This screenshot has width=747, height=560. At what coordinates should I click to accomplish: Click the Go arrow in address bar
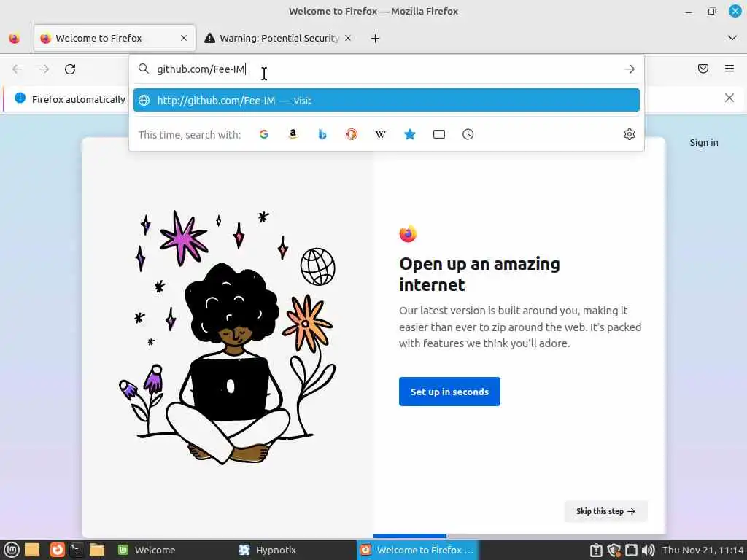(x=630, y=69)
